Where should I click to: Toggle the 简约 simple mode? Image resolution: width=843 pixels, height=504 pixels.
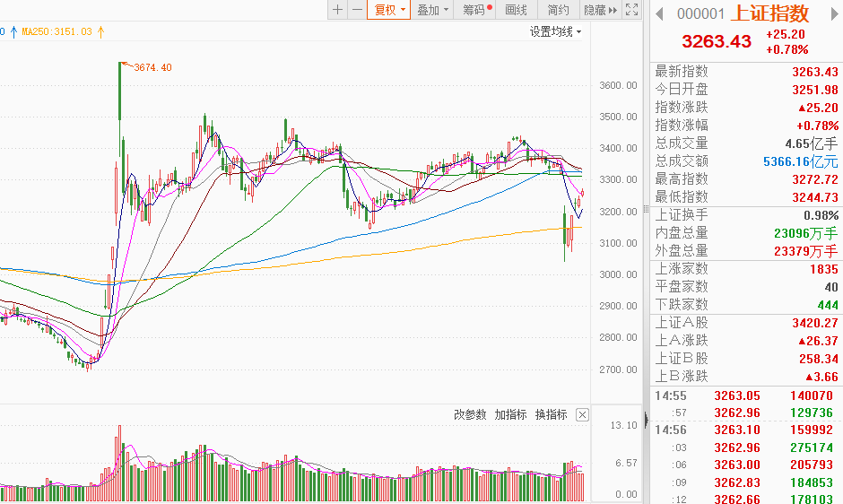558,10
